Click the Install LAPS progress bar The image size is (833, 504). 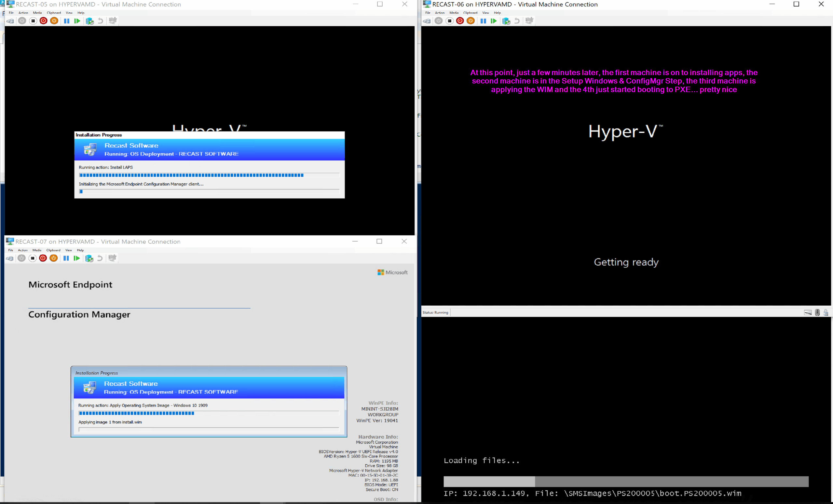point(209,175)
